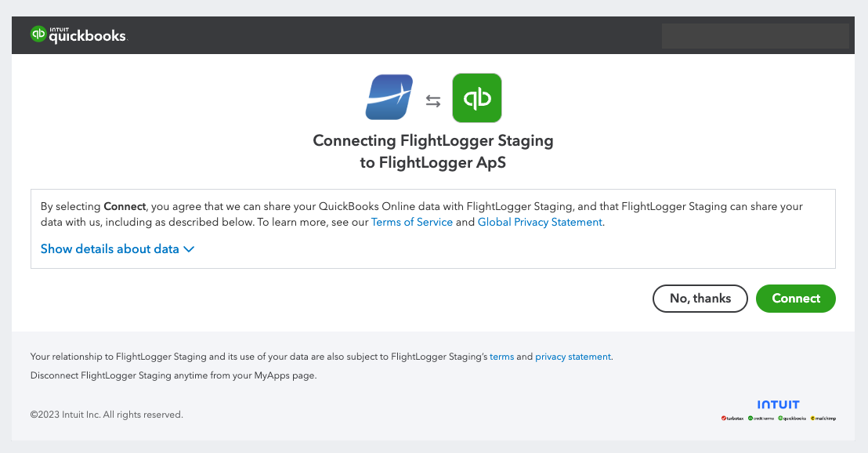Image resolution: width=868 pixels, height=453 pixels.
Task: Open the Terms of Service link
Action: 411,222
